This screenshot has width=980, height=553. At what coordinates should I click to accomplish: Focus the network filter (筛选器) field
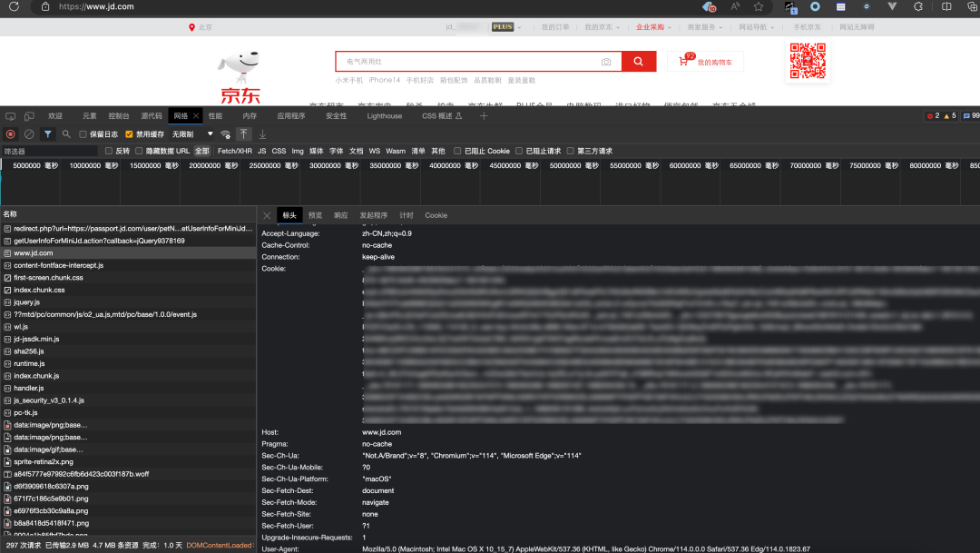[49, 151]
